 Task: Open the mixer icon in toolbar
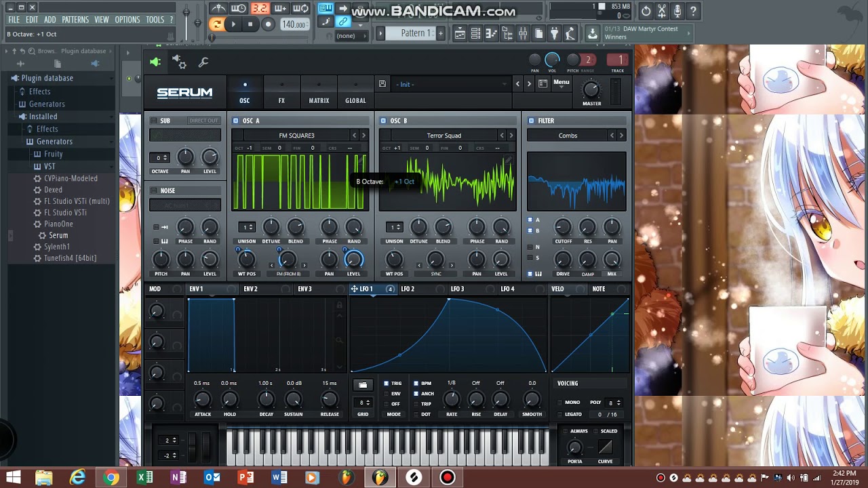[523, 33]
